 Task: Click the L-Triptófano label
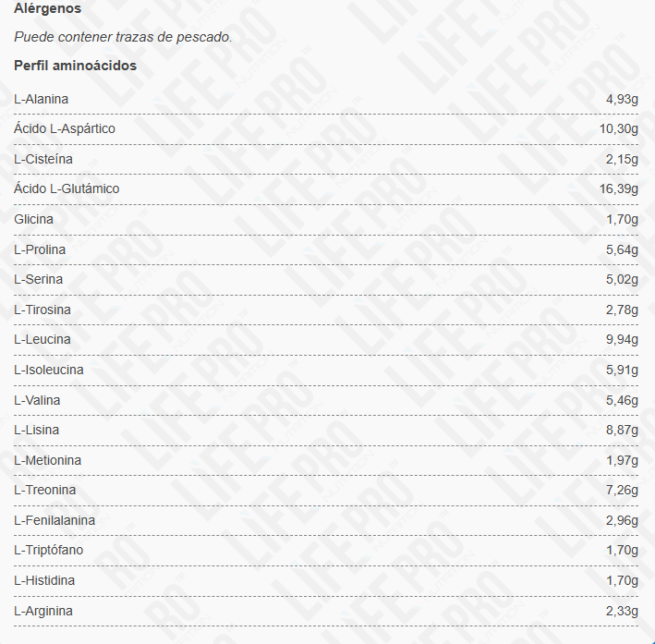49,551
